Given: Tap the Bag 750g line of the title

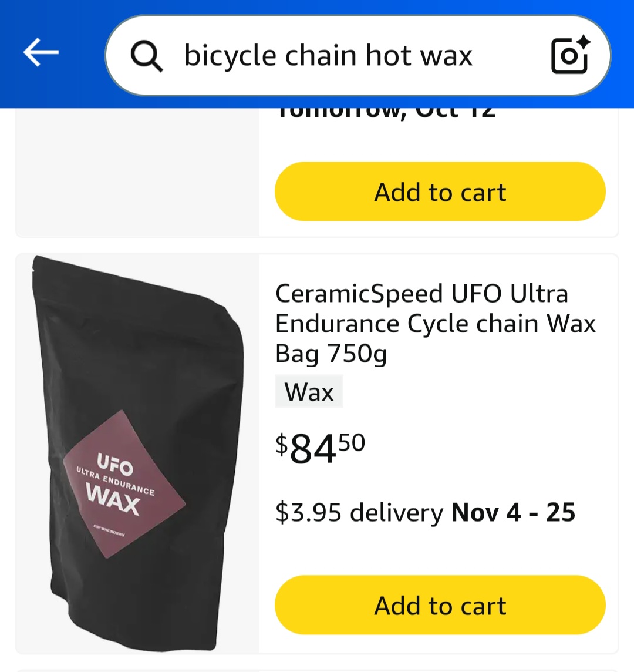Looking at the screenshot, I should coord(331,354).
